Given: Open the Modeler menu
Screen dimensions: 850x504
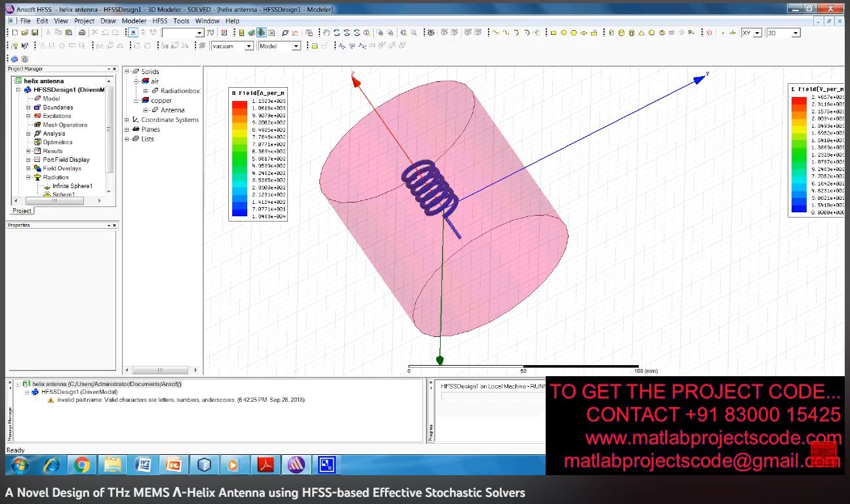Looking at the screenshot, I should coord(134,21).
